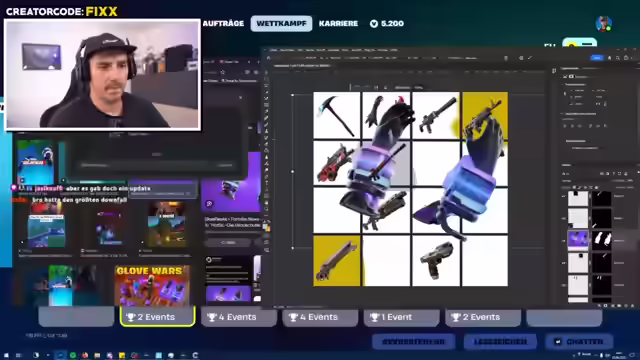The image size is (640, 360).
Task: Open the player profile avatar
Action: 603,24
